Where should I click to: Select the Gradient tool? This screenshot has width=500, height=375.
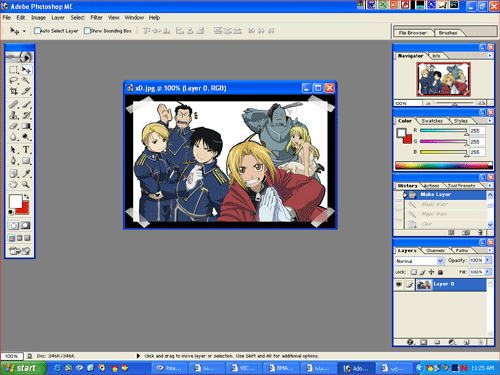click(26, 126)
